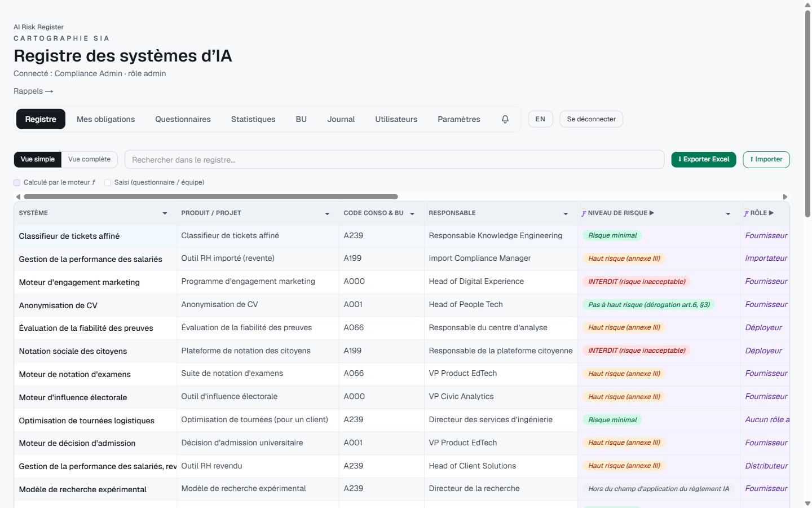This screenshot has height=508, width=812.
Task: Tick the 'Calculé par le moteur' checkbox
Action: click(x=17, y=183)
